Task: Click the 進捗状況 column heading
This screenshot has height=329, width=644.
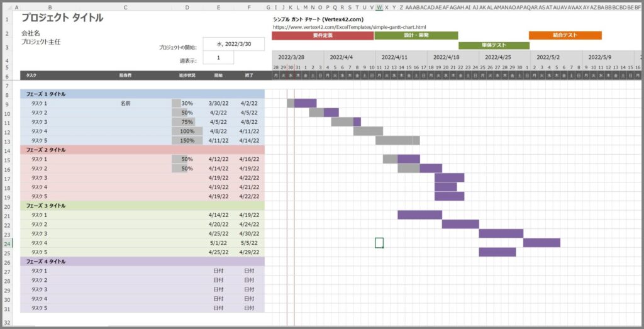Action: 187,75
